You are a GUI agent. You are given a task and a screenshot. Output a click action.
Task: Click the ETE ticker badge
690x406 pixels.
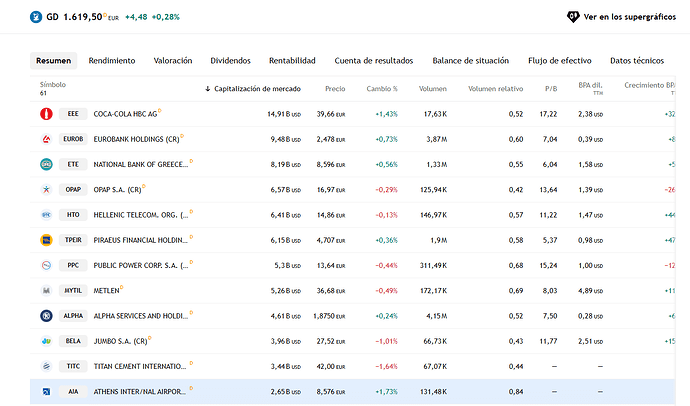pos(73,165)
